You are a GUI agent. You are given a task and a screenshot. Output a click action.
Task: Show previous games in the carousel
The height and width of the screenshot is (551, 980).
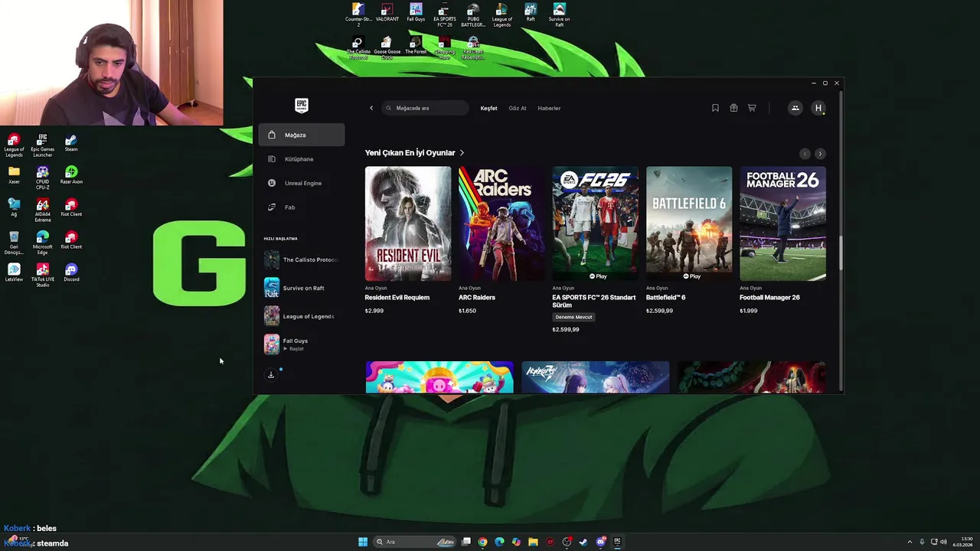point(805,154)
